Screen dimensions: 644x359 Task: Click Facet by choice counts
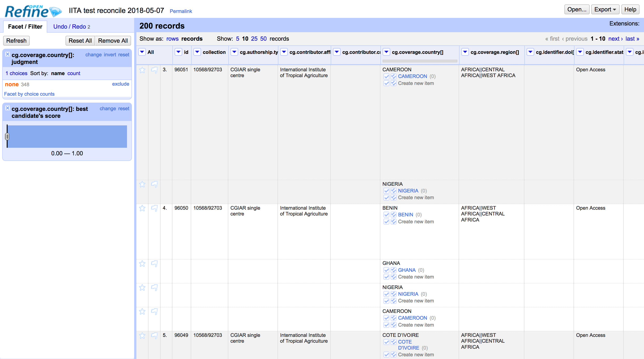click(x=29, y=94)
